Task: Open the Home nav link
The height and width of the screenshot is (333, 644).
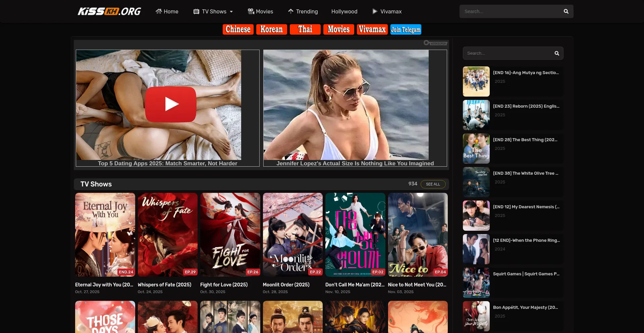Action: [x=167, y=11]
